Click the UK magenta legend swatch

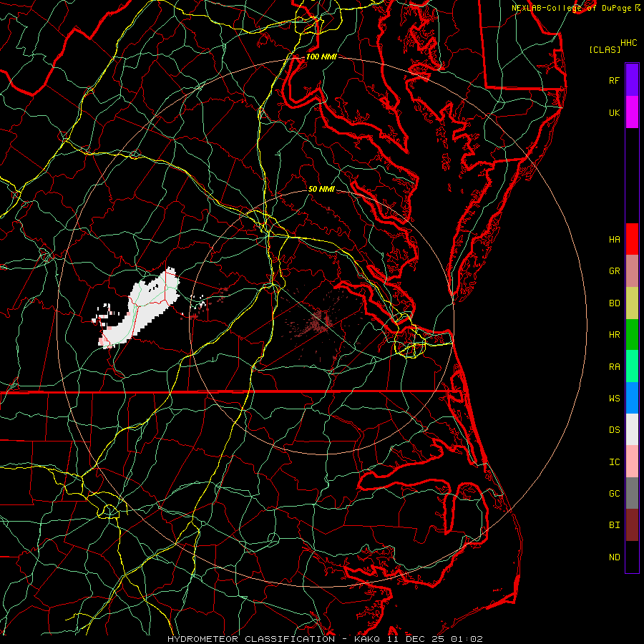(632, 112)
